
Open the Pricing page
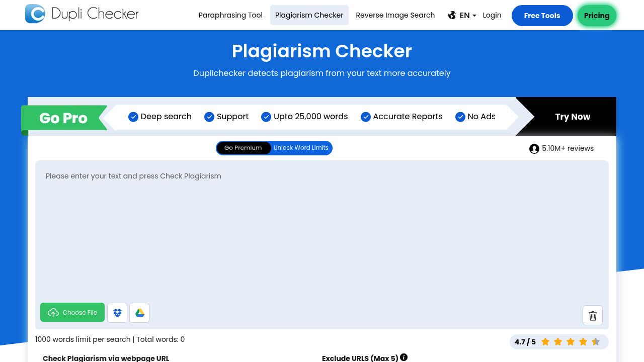pyautogui.click(x=596, y=16)
